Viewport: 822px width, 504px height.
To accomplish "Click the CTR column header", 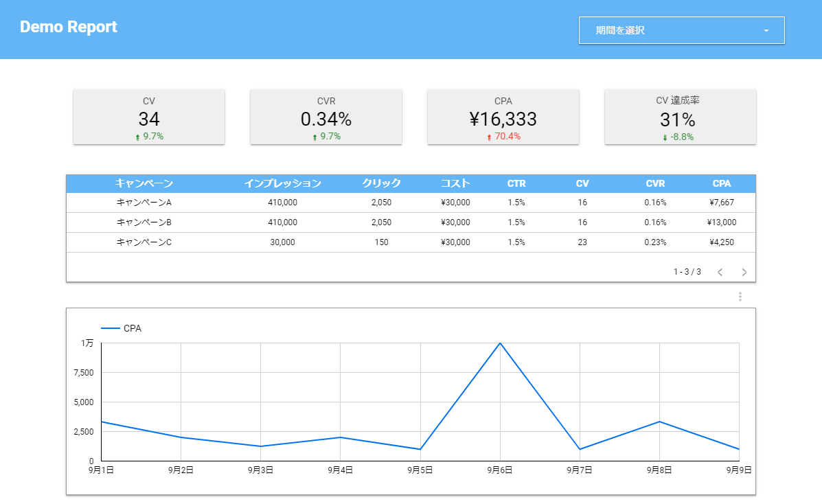I will click(516, 183).
